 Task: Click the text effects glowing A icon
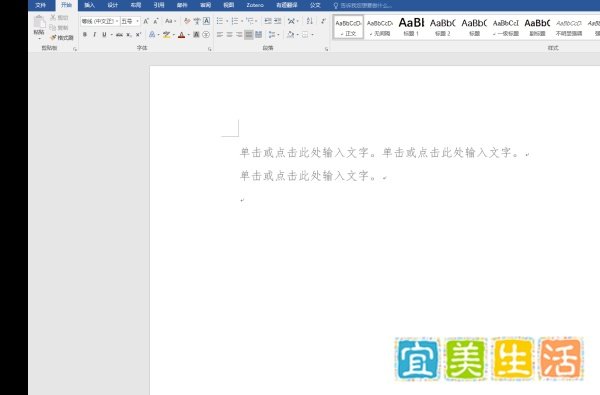coord(152,35)
